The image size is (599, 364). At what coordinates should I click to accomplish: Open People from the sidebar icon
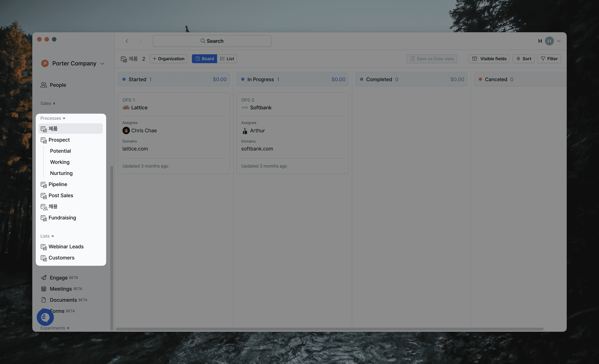click(x=44, y=85)
